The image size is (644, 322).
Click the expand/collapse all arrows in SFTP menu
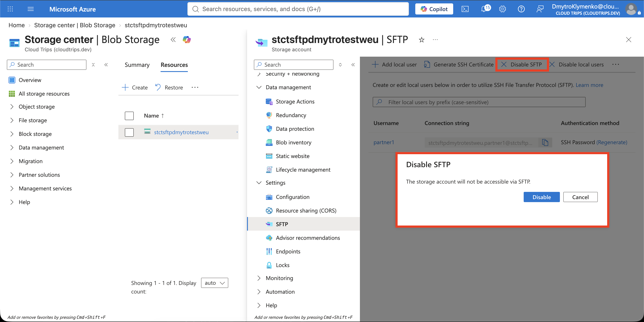340,65
